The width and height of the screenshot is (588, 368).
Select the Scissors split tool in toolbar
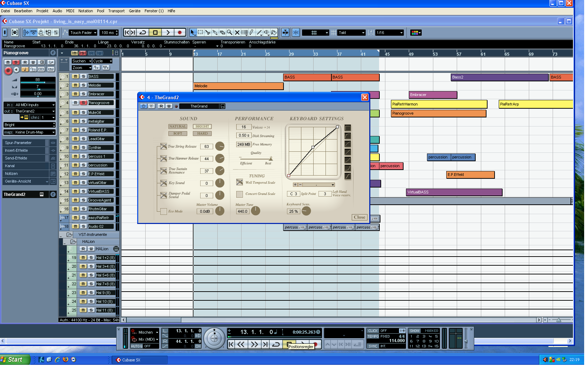coord(208,33)
